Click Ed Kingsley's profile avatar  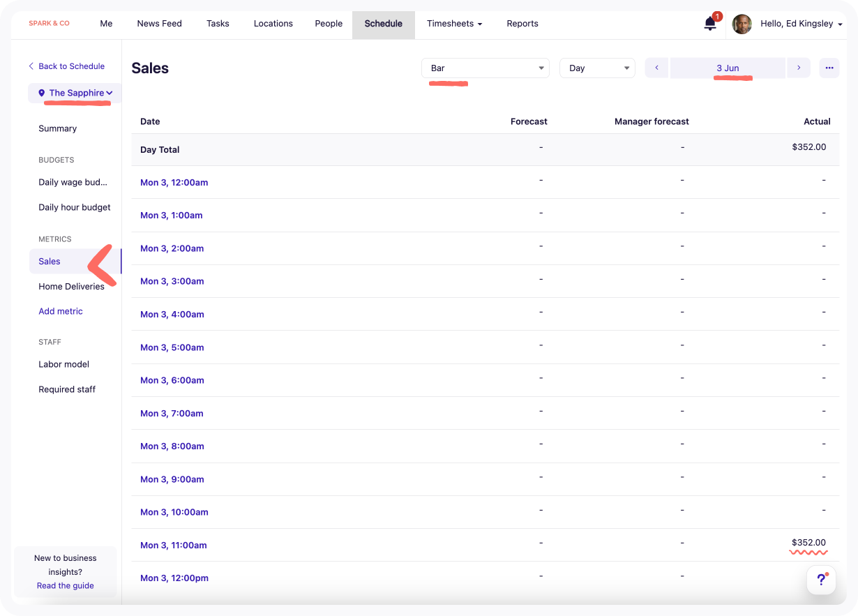(x=742, y=24)
